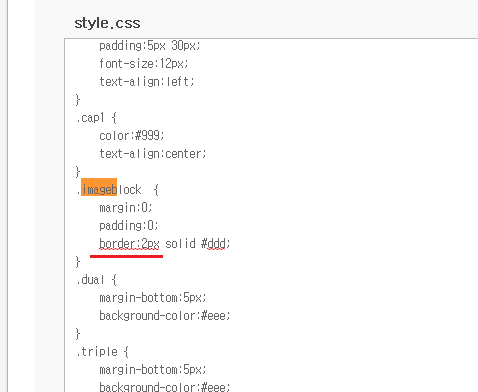Click the text-align:left declaration
The width and height of the screenshot is (478, 392).
click(147, 82)
